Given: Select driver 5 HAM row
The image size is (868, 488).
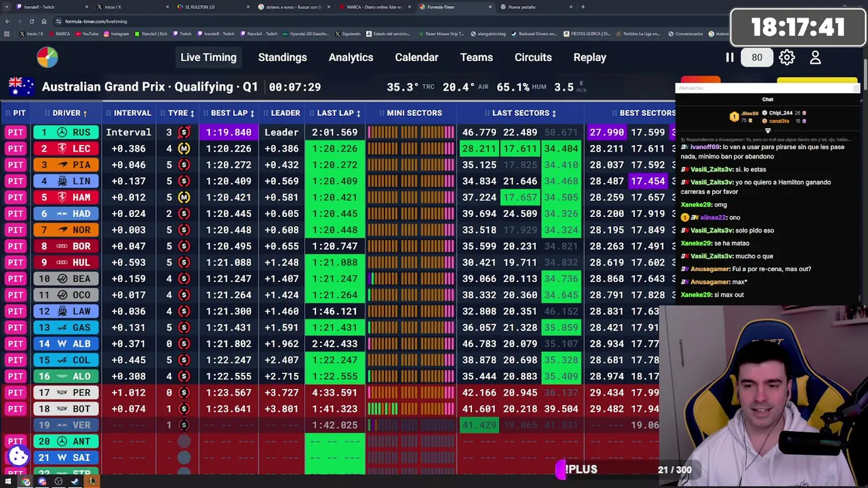Looking at the screenshot, I should (x=66, y=197).
